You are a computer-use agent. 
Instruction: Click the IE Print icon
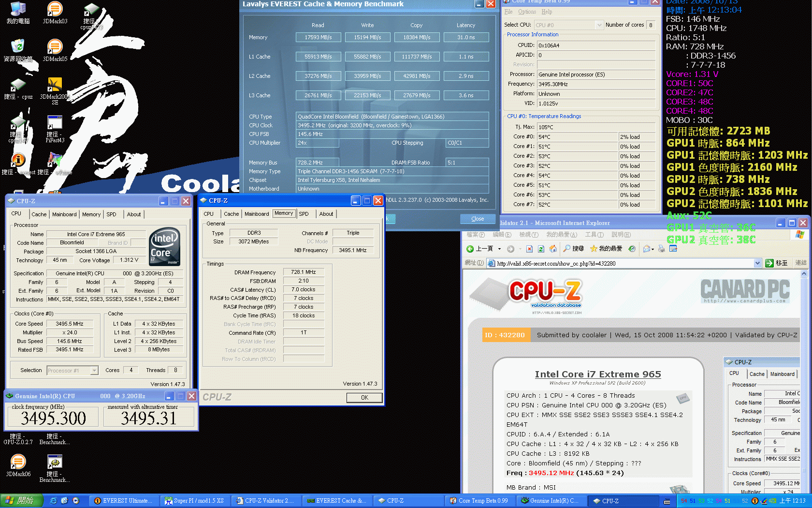click(662, 249)
